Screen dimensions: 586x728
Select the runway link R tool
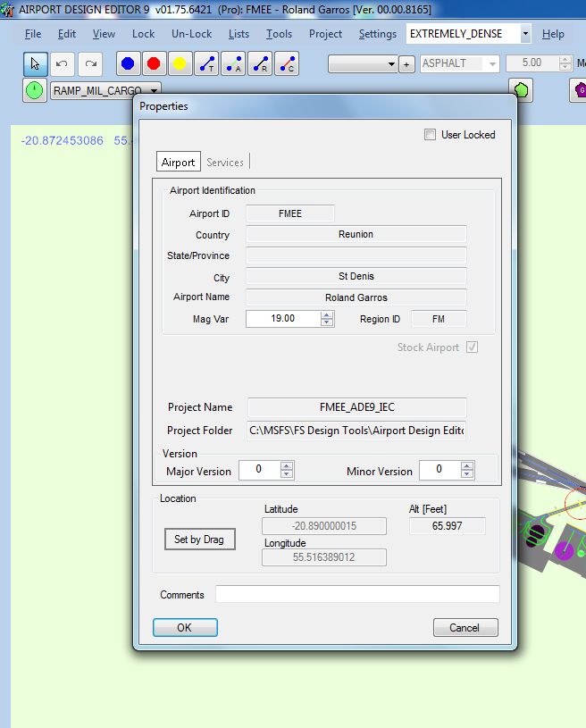coord(260,63)
